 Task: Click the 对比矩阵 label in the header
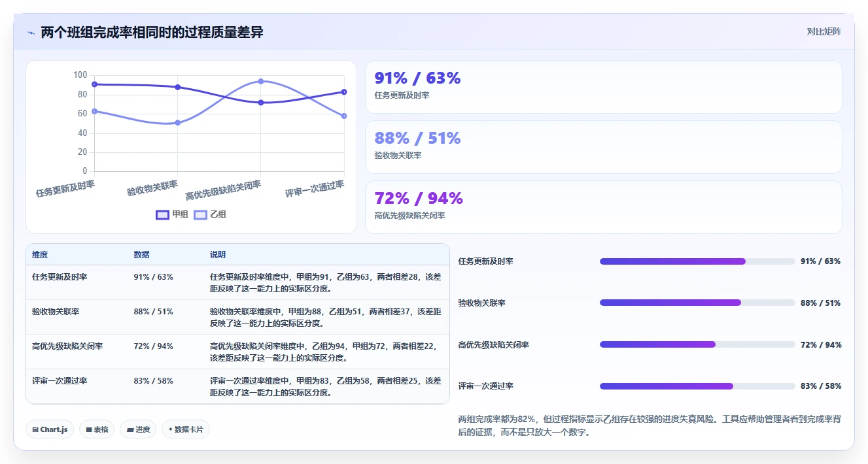824,31
